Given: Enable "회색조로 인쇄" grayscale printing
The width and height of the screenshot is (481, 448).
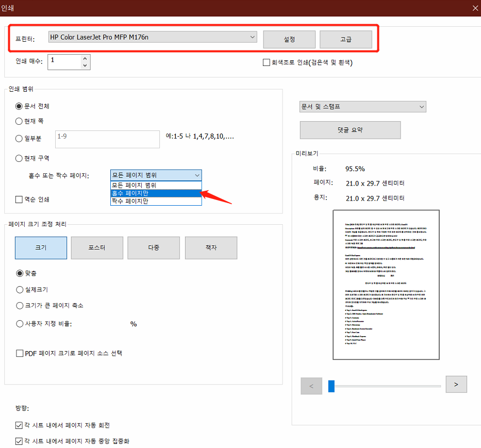Looking at the screenshot, I should pos(266,62).
